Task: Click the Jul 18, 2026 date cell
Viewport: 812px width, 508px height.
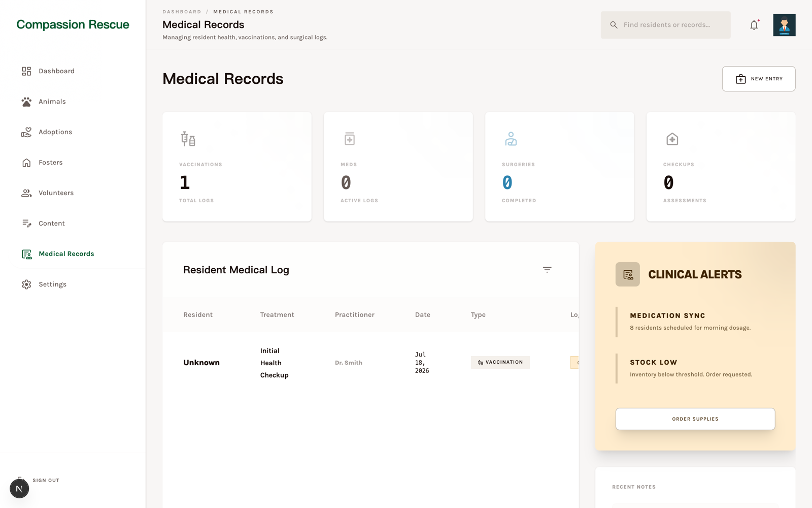Action: pos(422,363)
